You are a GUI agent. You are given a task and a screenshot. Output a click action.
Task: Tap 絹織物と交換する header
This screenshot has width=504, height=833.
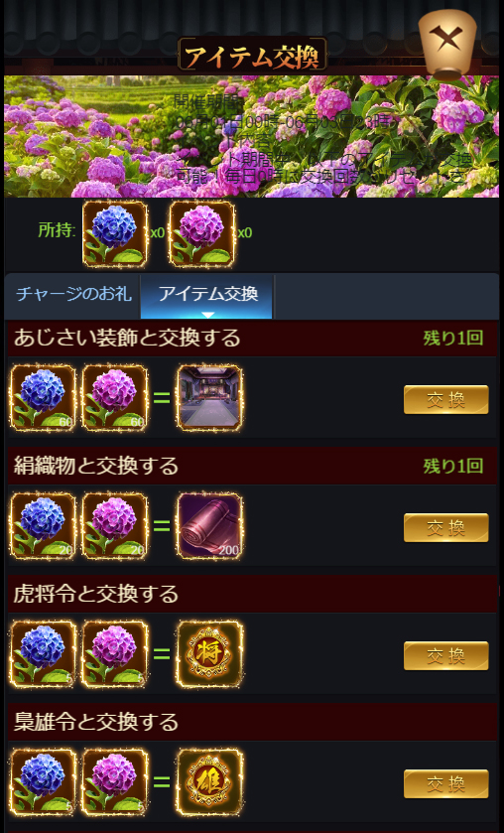pos(96,466)
